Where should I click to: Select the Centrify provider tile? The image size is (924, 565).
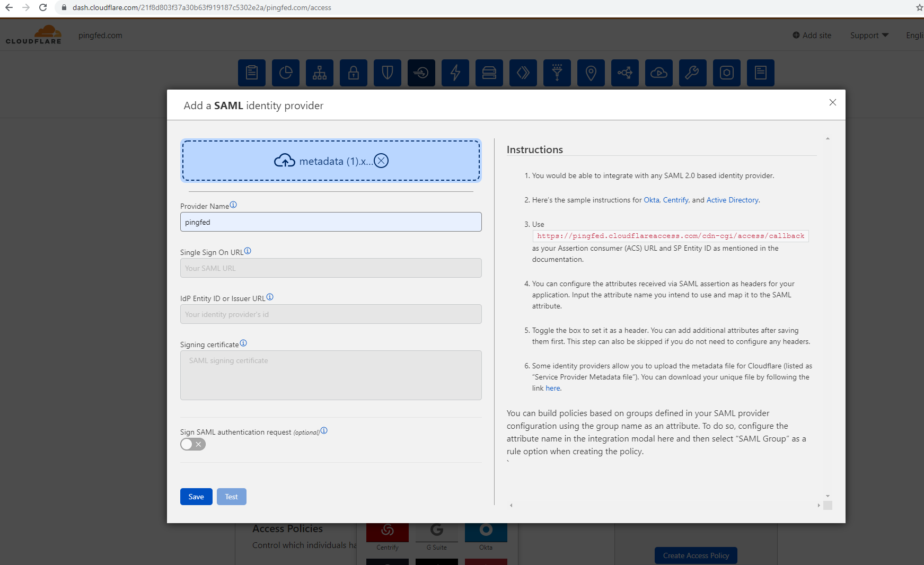point(388,537)
